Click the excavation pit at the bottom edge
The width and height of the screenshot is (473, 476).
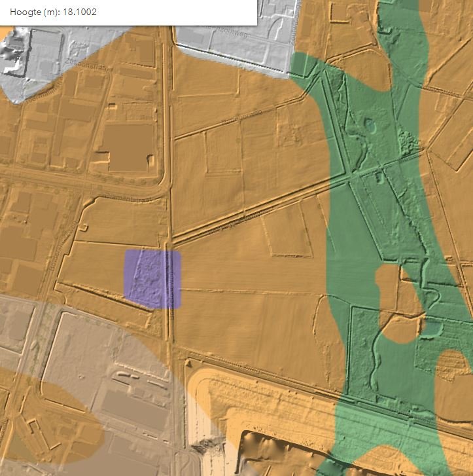pyautogui.click(x=275, y=455)
